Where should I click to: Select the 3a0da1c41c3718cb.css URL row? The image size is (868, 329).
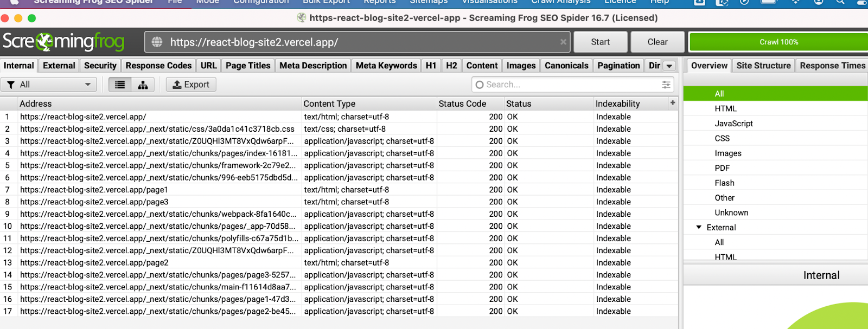339,129
